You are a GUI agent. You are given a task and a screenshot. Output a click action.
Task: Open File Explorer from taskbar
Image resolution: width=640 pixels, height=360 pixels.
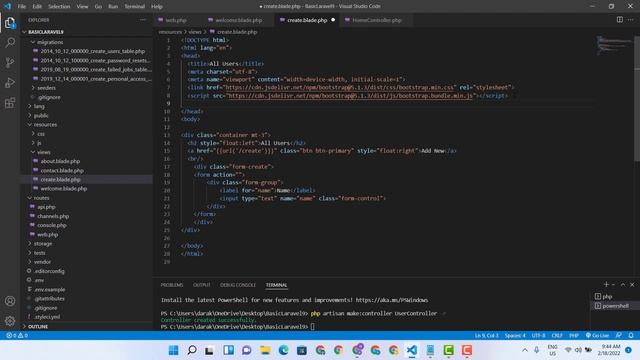point(265,350)
